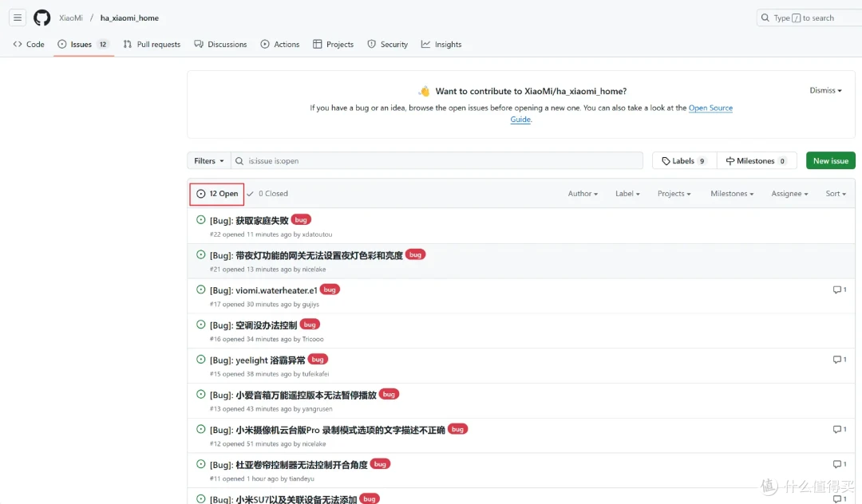Open author yangrusen profile link
Viewport: 862px width, 504px height.
(x=317, y=409)
